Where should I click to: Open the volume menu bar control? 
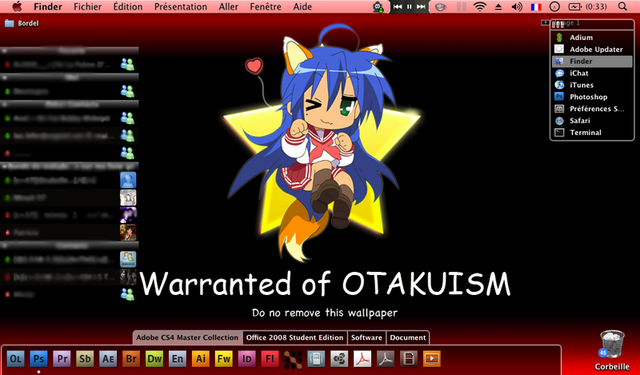click(517, 7)
